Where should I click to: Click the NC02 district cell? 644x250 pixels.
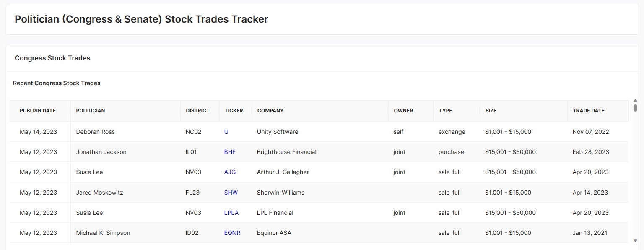point(200,132)
